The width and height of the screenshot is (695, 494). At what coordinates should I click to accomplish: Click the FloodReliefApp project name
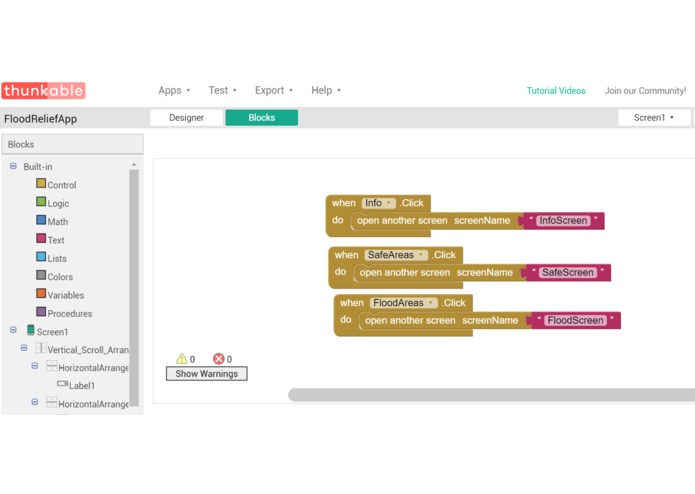pyautogui.click(x=40, y=119)
